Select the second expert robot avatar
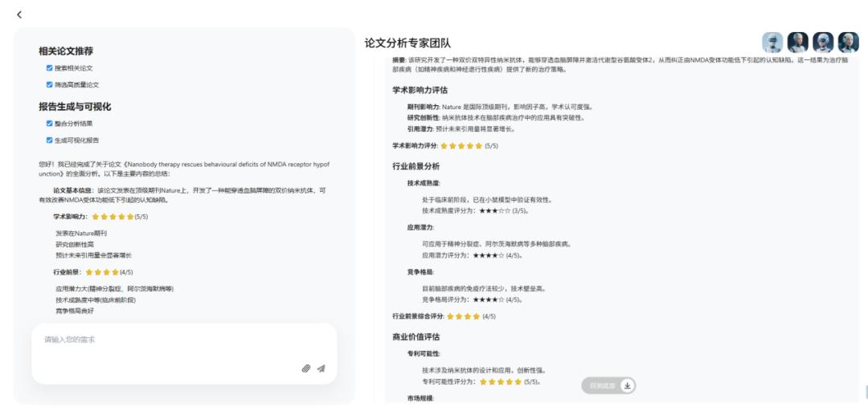868x411 pixels. coord(797,43)
